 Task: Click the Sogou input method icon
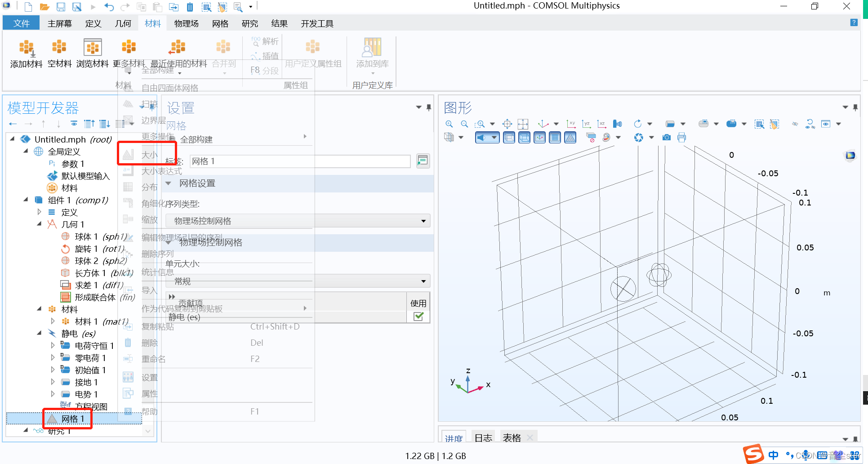pyautogui.click(x=753, y=454)
